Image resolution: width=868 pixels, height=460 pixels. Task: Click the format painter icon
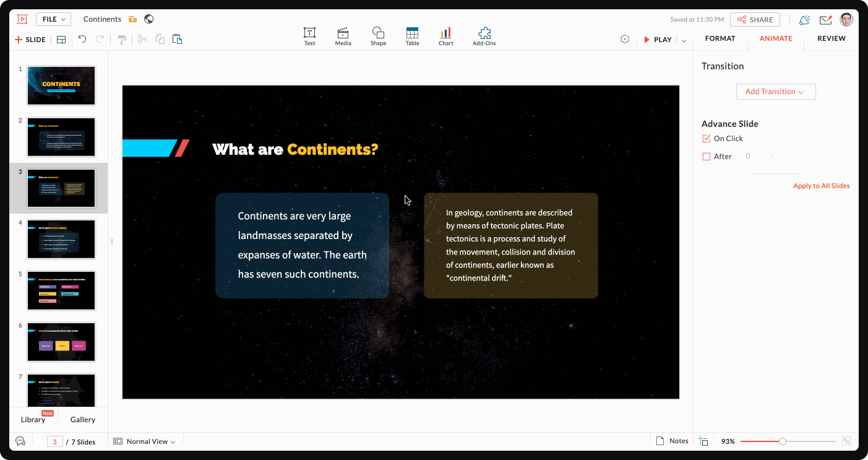pos(122,40)
